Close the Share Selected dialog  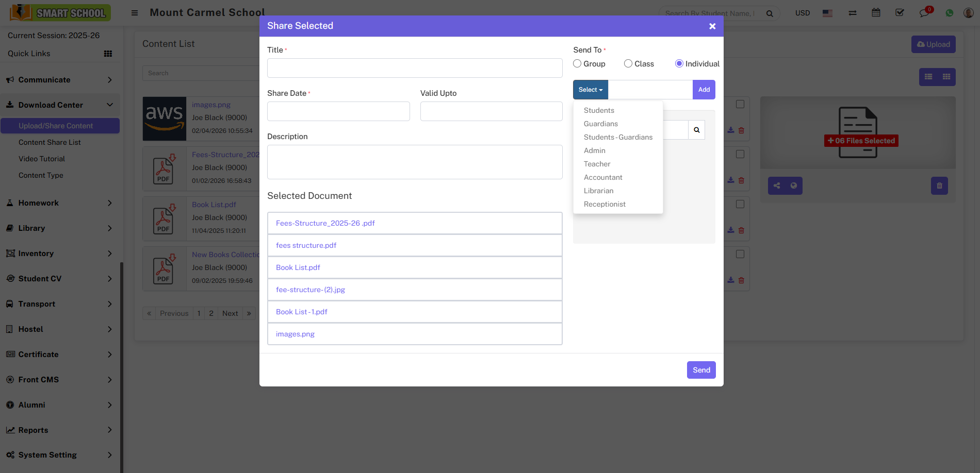pyautogui.click(x=712, y=26)
